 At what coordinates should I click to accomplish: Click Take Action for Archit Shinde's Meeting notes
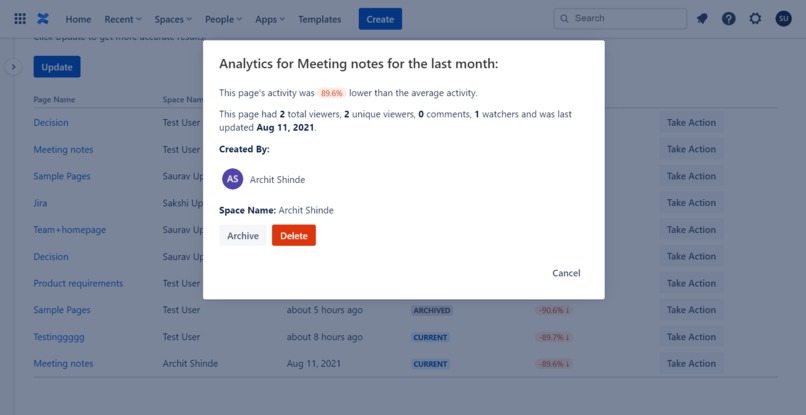tap(691, 364)
